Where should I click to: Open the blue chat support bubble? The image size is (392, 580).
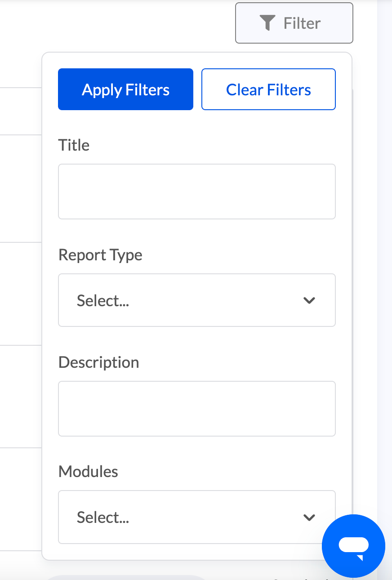(x=353, y=546)
